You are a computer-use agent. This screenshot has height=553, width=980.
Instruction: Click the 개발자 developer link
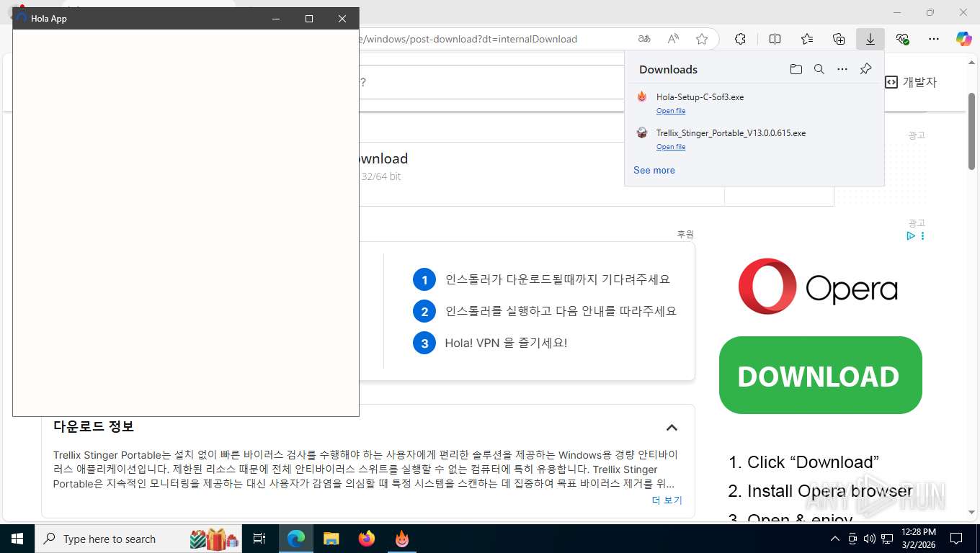[x=912, y=82]
